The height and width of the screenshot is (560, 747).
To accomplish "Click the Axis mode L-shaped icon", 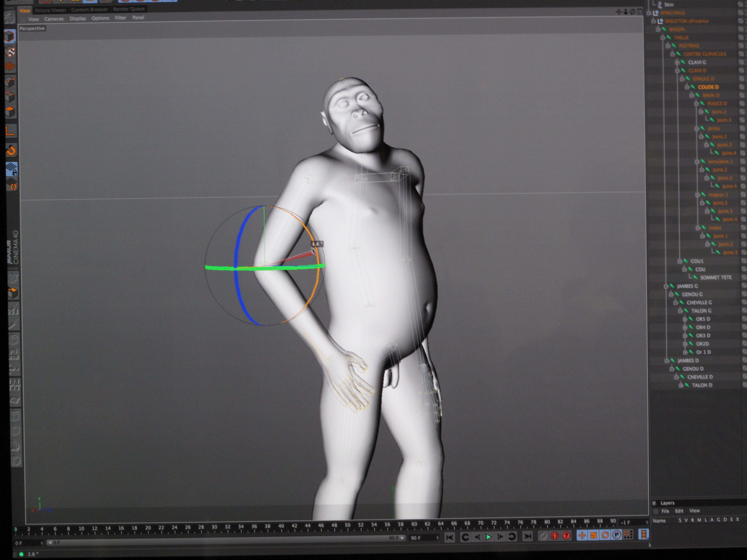I will point(10,130).
